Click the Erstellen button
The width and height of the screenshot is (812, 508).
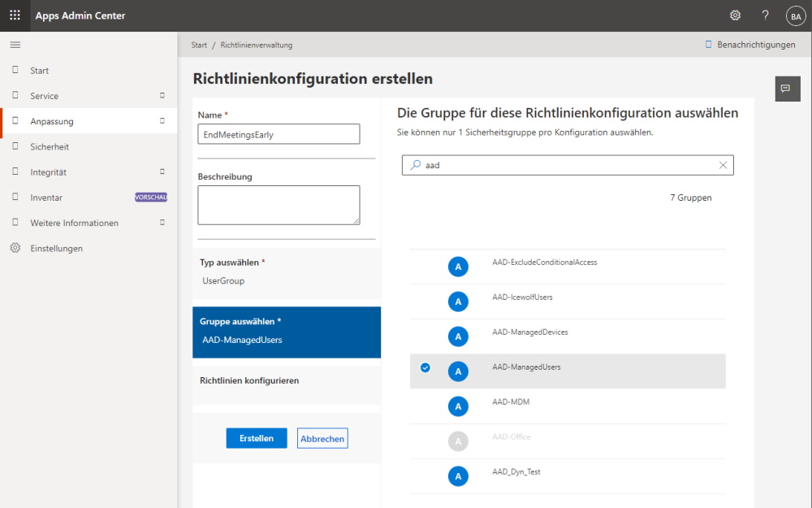(257, 438)
